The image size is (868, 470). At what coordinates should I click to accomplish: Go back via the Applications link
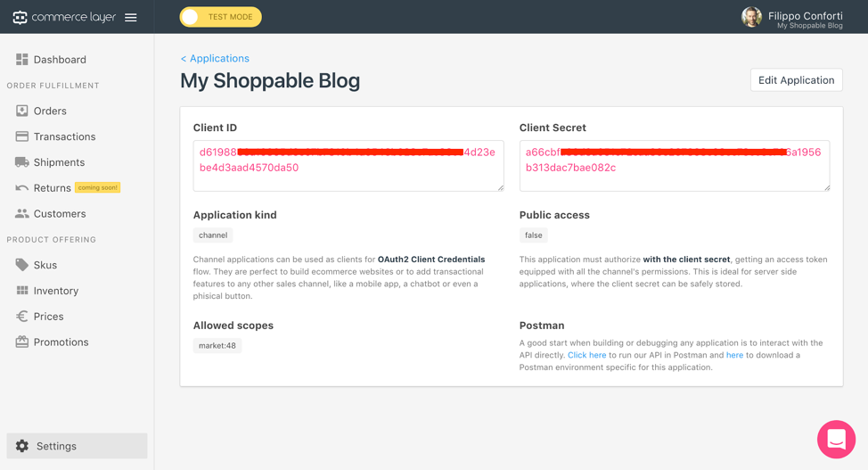215,58
